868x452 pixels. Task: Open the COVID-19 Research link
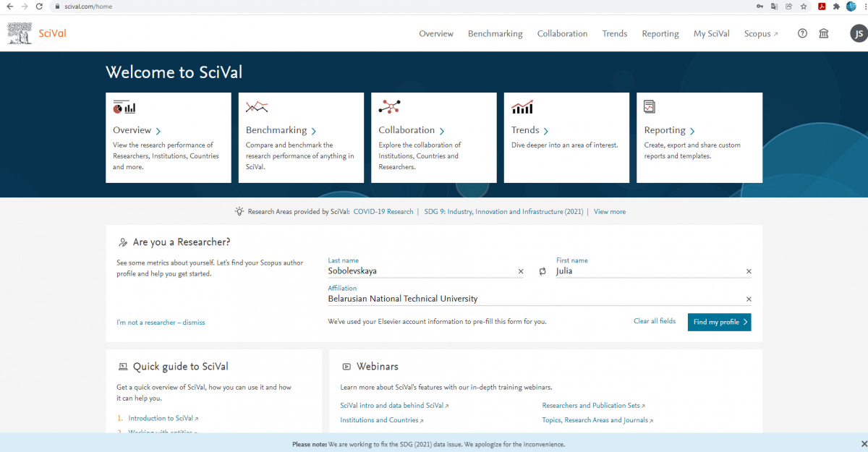click(383, 212)
